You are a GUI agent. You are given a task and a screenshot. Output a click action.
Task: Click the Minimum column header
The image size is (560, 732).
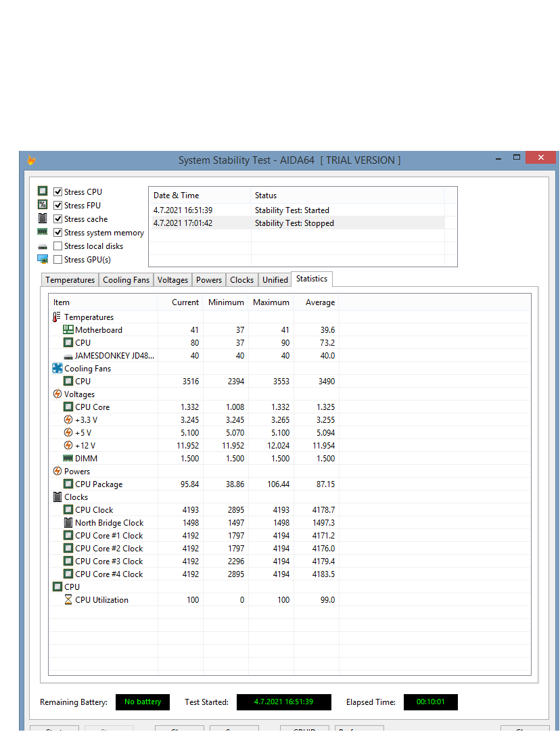point(226,302)
